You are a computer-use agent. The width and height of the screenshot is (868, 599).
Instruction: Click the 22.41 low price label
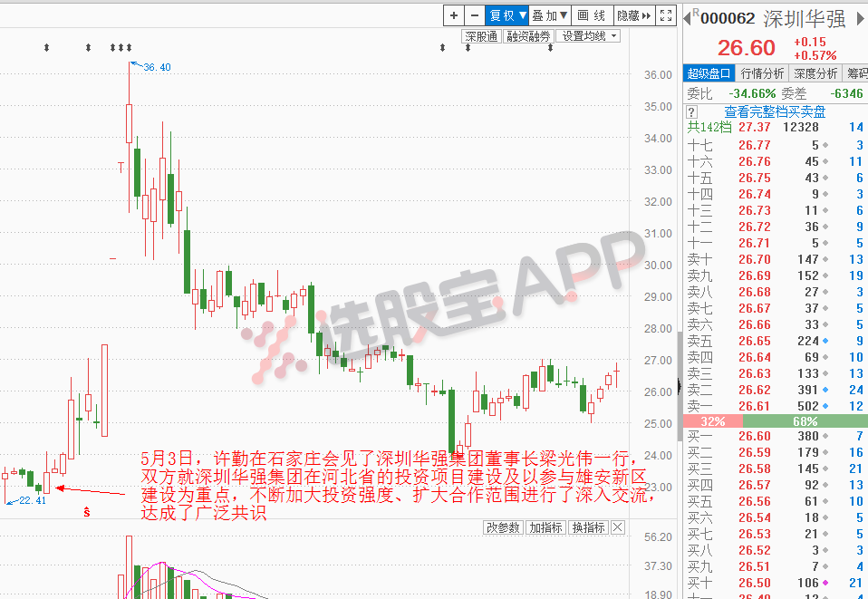pyautogui.click(x=33, y=500)
